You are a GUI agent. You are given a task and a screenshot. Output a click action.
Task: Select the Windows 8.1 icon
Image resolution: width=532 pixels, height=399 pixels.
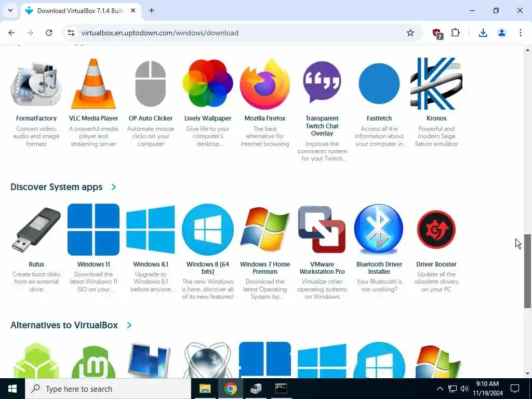pyautogui.click(x=150, y=230)
